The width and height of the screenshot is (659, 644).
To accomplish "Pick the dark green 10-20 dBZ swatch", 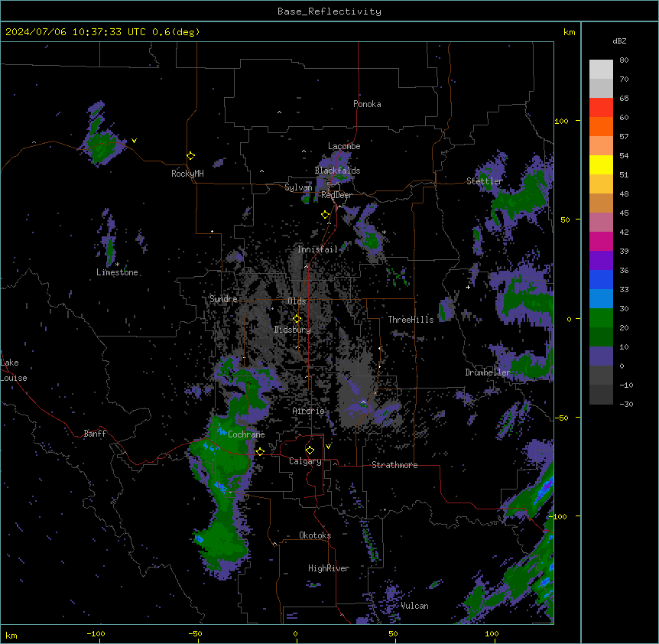I will [x=601, y=337].
